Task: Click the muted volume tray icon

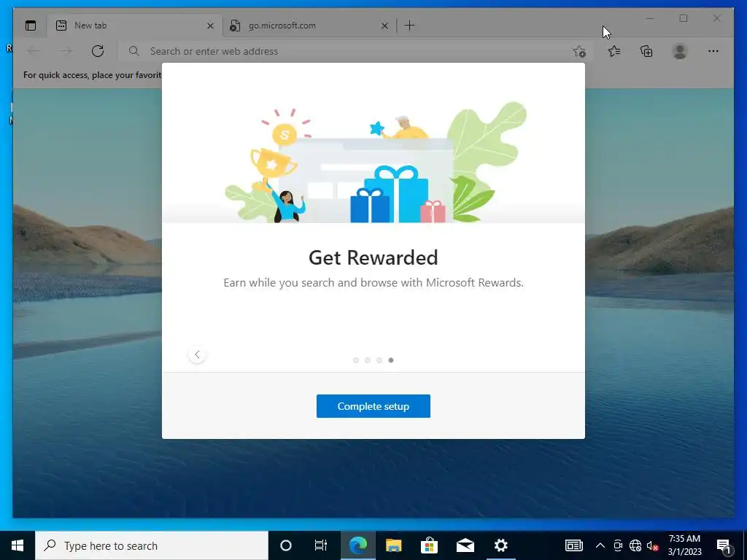Action: (652, 545)
